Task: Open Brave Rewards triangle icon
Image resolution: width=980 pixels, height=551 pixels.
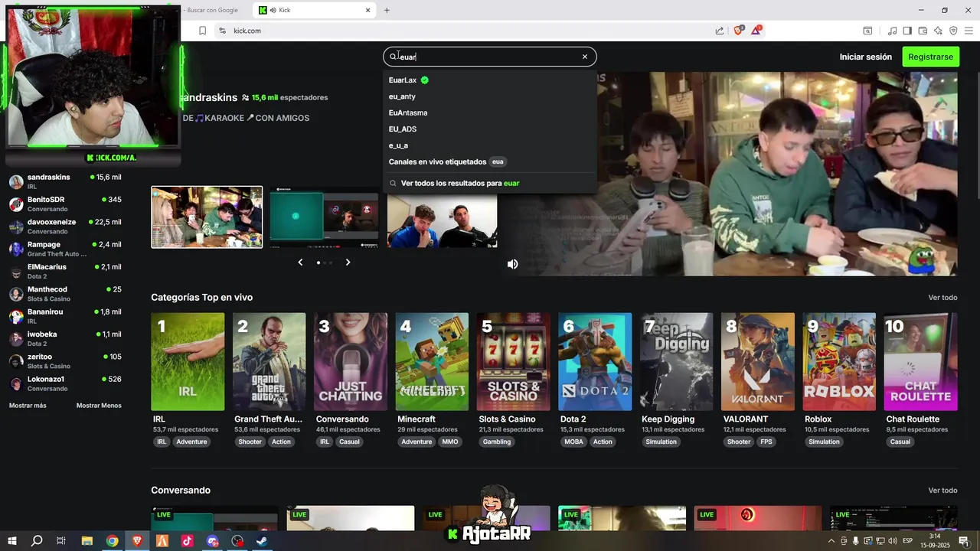Action: point(756,31)
